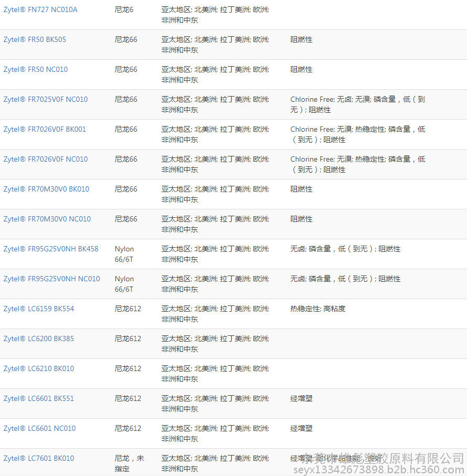
Task: Select 尼龙612 in the LC6159 BK554 row
Action: (128, 309)
